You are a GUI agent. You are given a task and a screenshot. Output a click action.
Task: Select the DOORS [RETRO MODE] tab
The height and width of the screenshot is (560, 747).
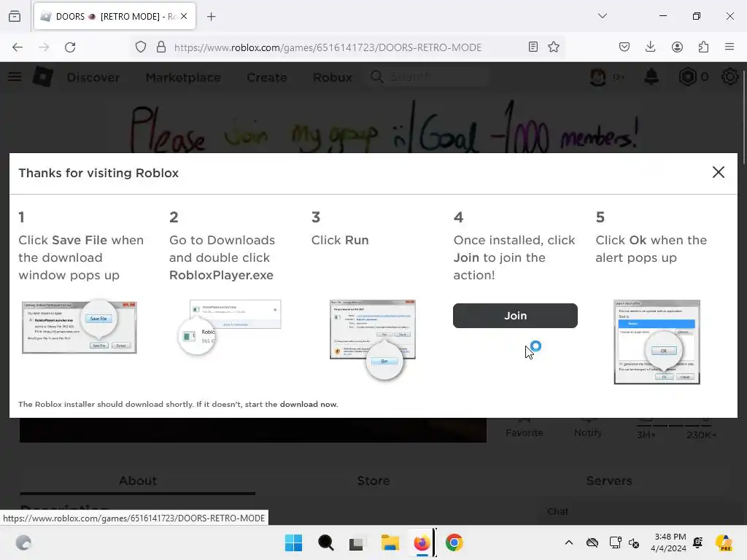tap(115, 16)
